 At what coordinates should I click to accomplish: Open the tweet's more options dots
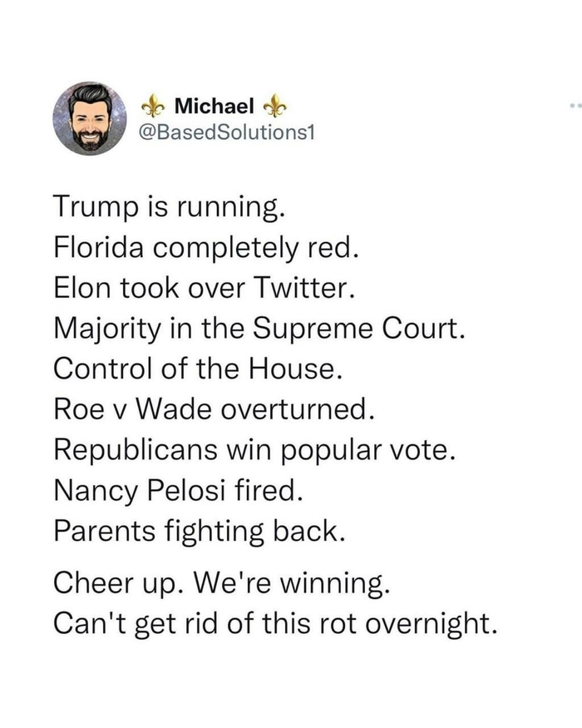(575, 106)
